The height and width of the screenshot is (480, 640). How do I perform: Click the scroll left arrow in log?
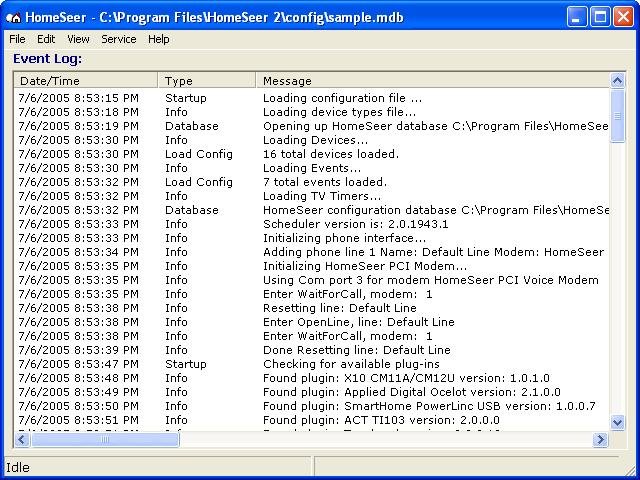[x=22, y=440]
